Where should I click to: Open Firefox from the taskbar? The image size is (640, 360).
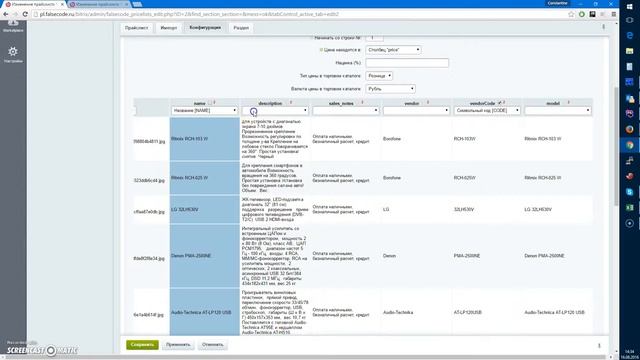629,129
